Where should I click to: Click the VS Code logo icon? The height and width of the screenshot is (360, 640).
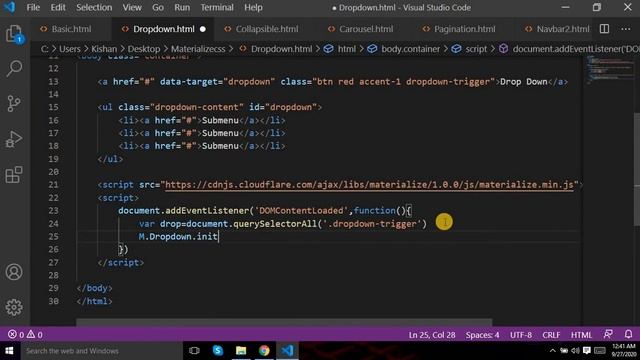(x=9, y=7)
